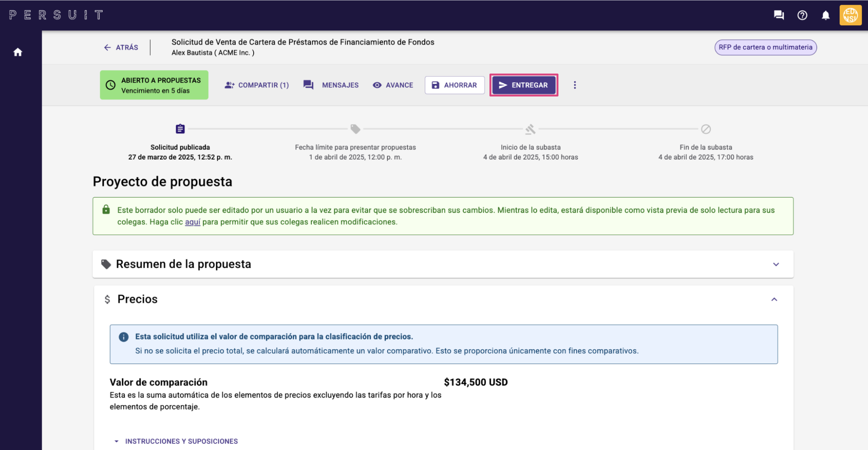This screenshot has width=868, height=450.
Task: Collapse the Precios section chevron
Action: tap(774, 299)
